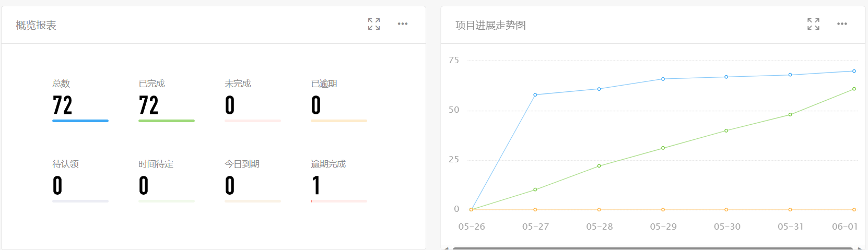Click the blue line data point at 05-27
Viewport: 868px width, 250px height.
coord(535,95)
